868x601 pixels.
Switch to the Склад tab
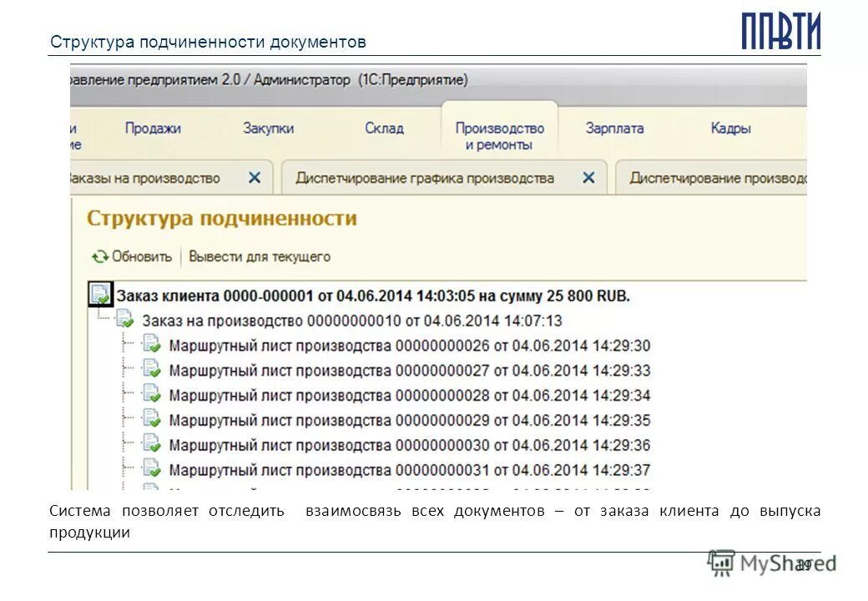click(383, 129)
